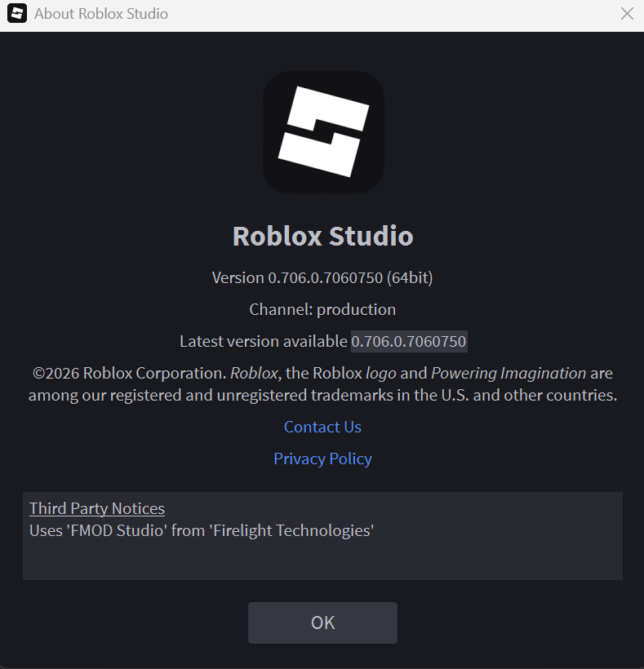Click the ©2026 Roblox Corporation text
This screenshot has width=644, height=669.
(x=129, y=374)
